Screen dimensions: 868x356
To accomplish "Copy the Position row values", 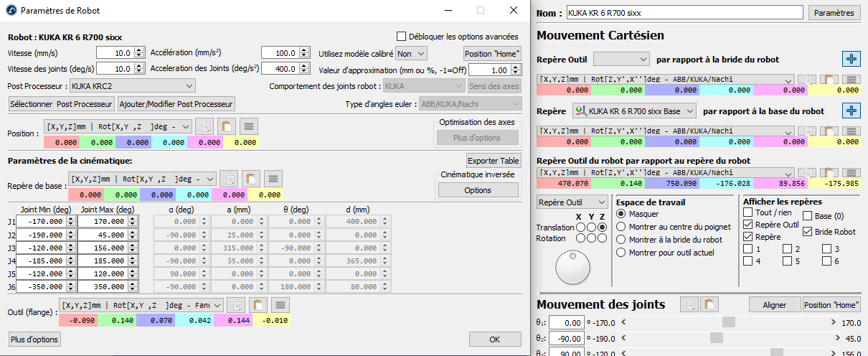I will point(203,127).
